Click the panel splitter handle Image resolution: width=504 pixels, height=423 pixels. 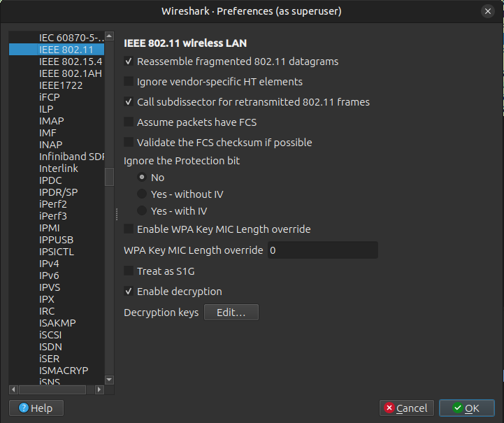click(117, 213)
